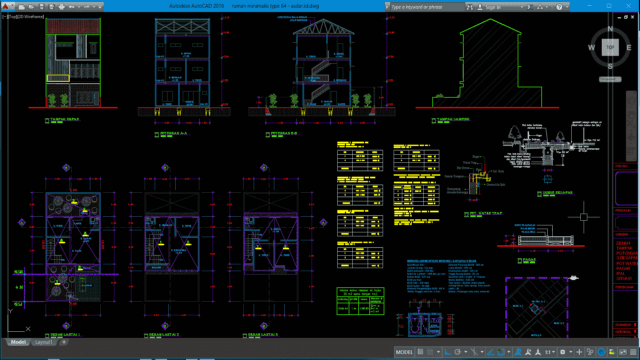Toggle the grid display in status bar

420,352
